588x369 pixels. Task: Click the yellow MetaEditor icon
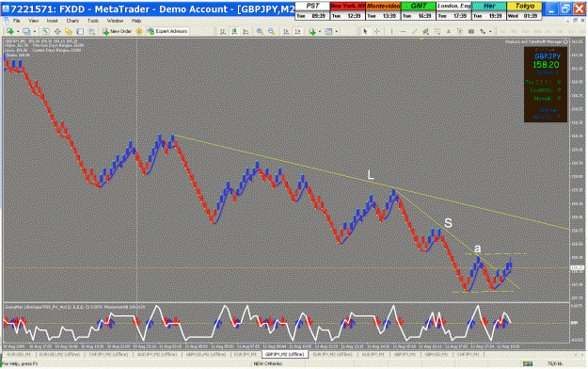pyautogui.click(x=139, y=31)
